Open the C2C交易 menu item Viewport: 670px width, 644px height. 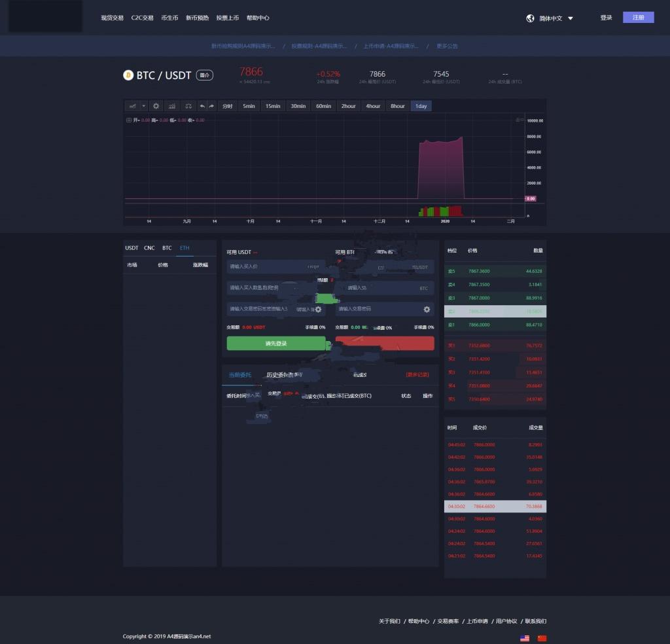coord(142,18)
